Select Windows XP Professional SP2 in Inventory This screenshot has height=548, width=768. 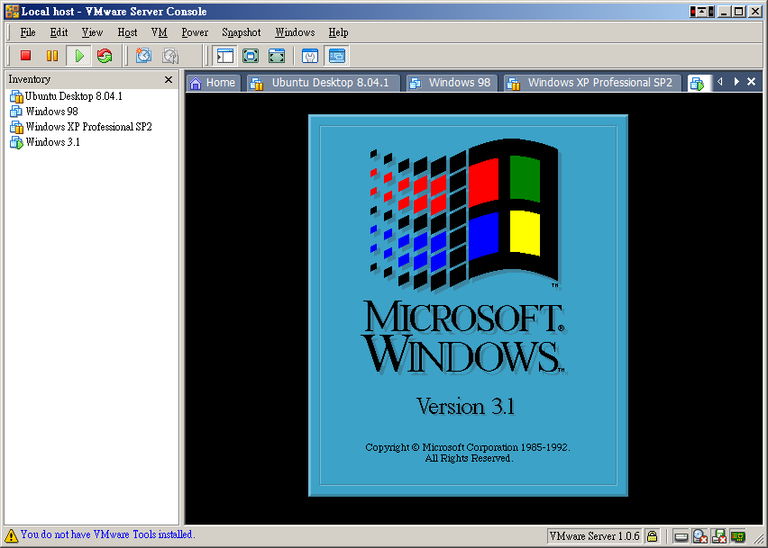[81, 127]
